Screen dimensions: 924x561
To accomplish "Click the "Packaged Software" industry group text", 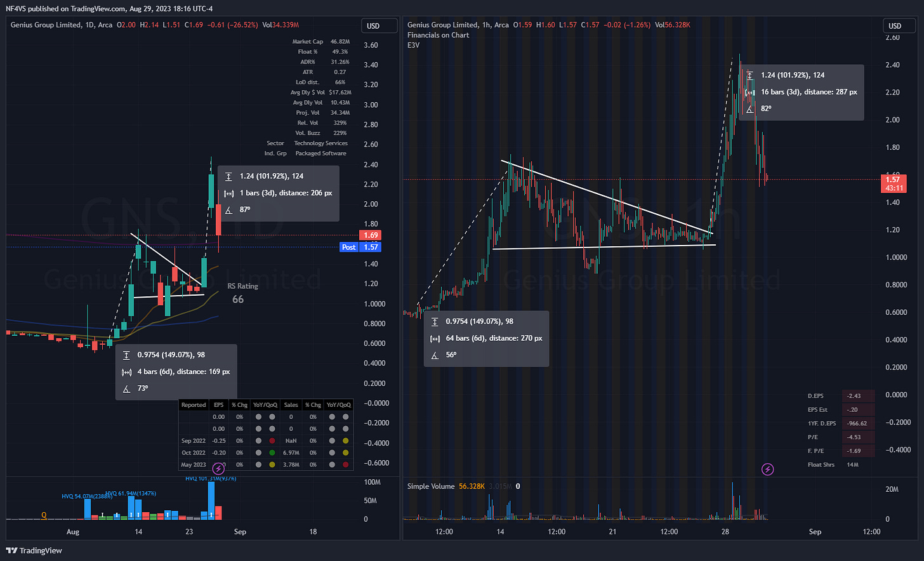I will [x=320, y=153].
